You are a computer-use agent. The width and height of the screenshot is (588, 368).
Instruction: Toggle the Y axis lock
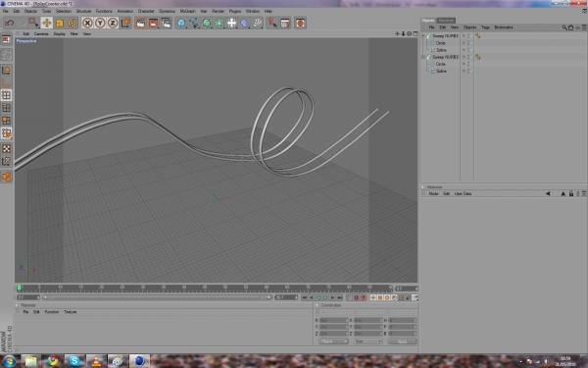(100, 23)
